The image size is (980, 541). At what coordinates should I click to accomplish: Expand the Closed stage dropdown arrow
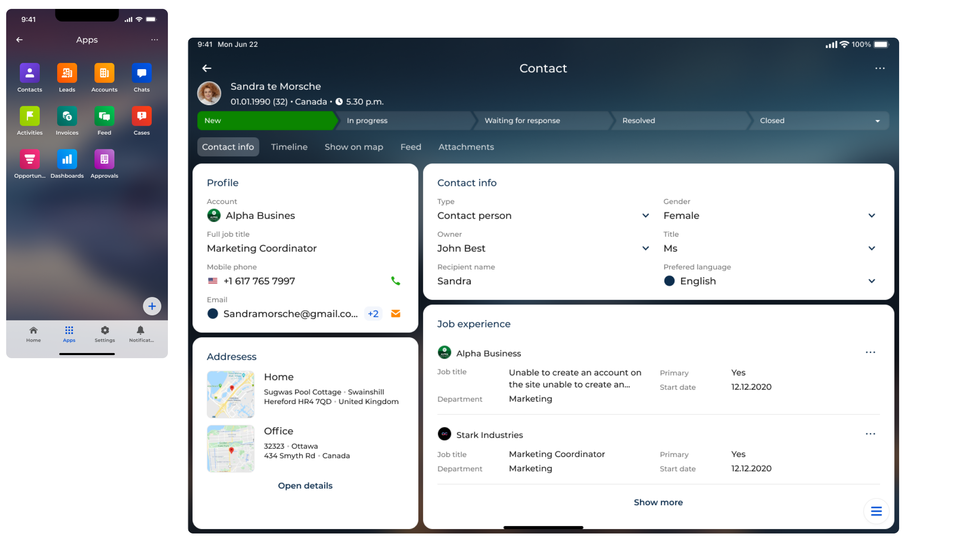tap(877, 121)
